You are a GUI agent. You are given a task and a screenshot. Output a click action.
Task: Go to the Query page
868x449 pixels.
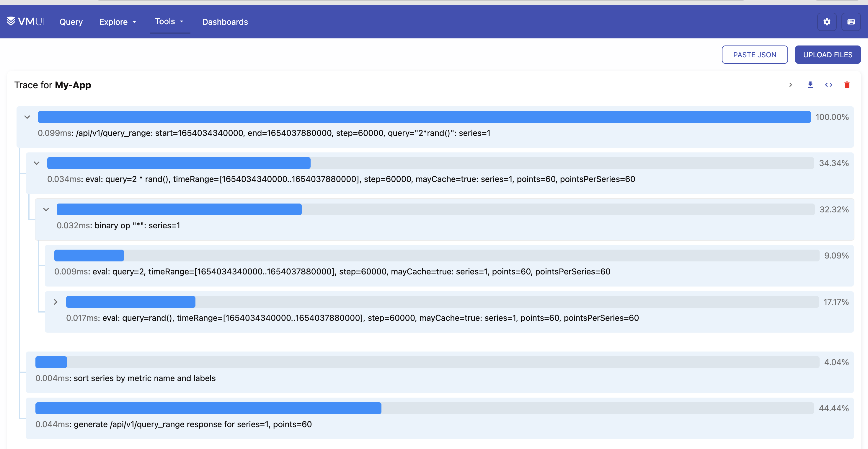(x=71, y=22)
